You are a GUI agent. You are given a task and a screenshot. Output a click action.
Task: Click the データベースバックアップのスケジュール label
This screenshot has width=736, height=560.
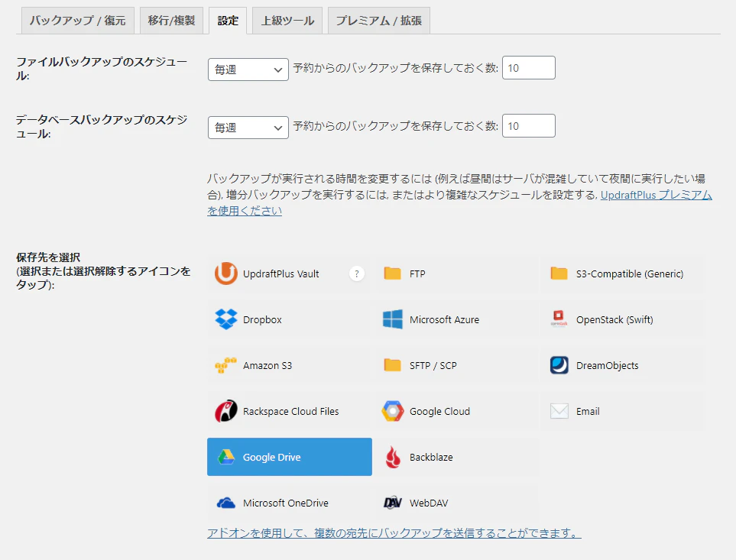[102, 127]
